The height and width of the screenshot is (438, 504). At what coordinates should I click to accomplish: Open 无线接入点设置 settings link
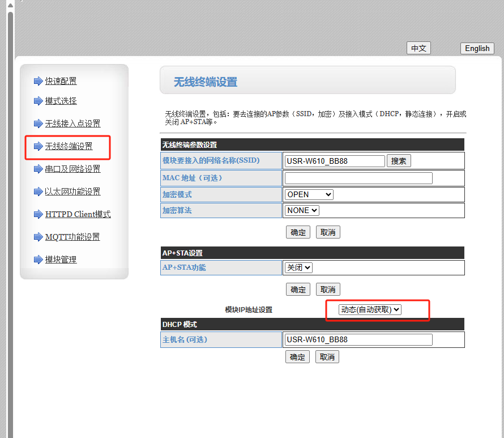coord(72,124)
